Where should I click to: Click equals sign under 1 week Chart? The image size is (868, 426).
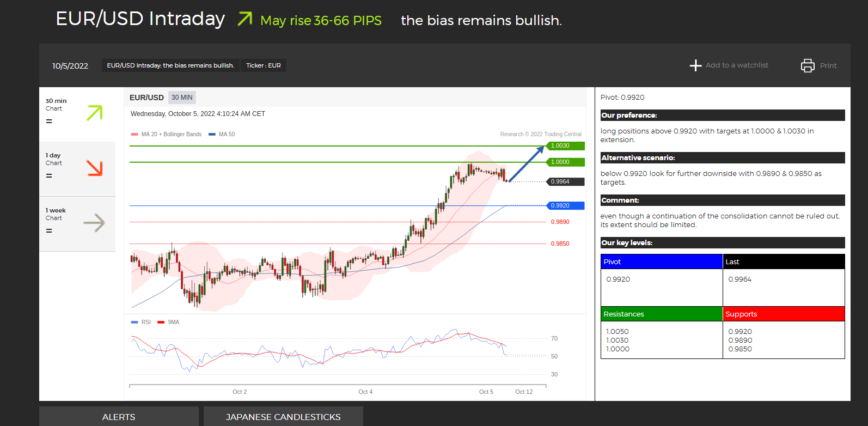click(49, 230)
